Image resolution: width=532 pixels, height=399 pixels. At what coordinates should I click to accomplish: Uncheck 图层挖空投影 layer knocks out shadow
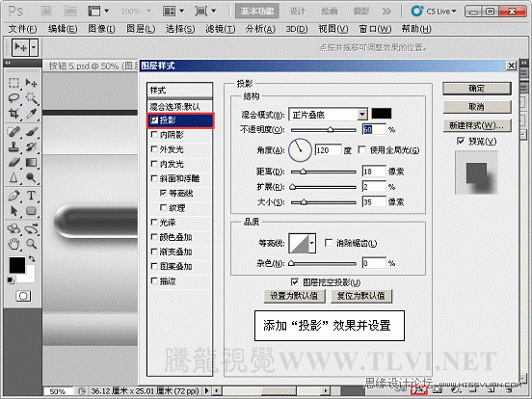pyautogui.click(x=295, y=282)
